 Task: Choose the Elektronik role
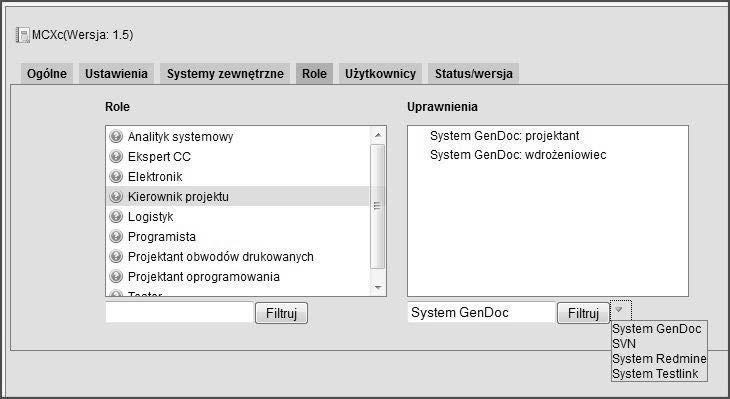tap(237, 176)
